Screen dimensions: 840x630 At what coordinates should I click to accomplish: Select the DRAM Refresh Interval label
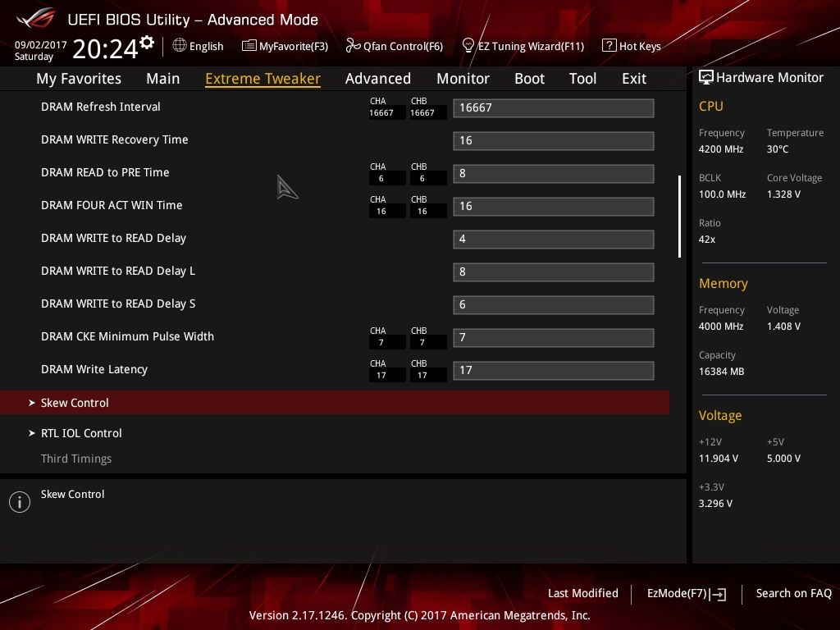[101, 107]
